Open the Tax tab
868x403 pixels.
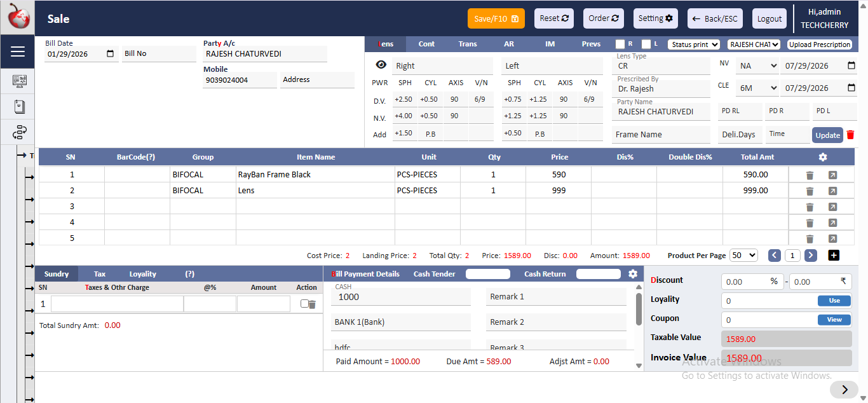pos(100,274)
